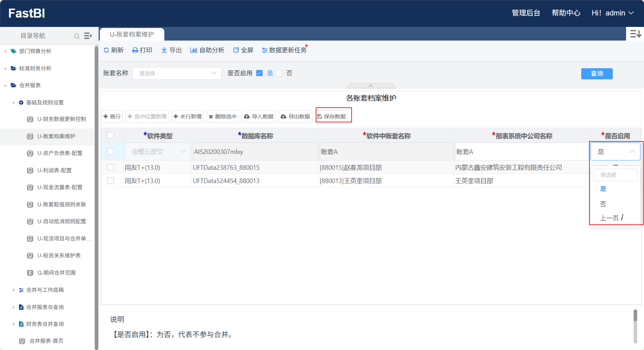644x350 pixels.
Task: Open self-service analysis (自助分析) chart icon
Action: [194, 50]
